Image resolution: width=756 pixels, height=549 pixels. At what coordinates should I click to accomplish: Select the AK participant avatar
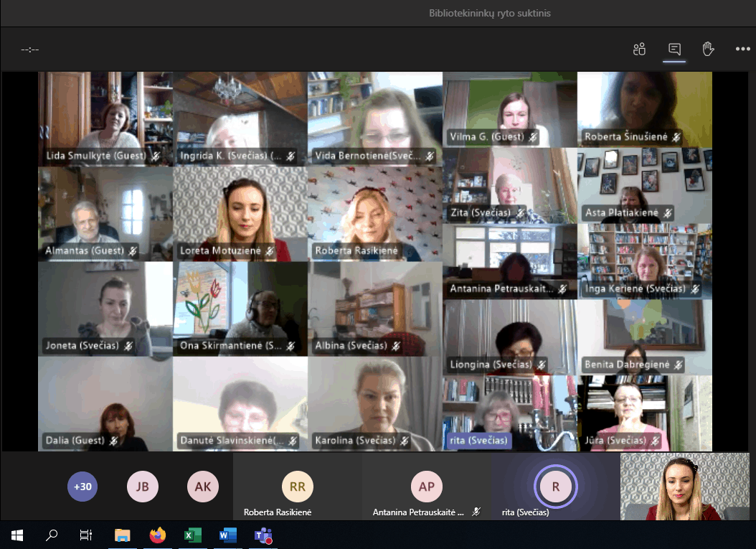click(203, 487)
